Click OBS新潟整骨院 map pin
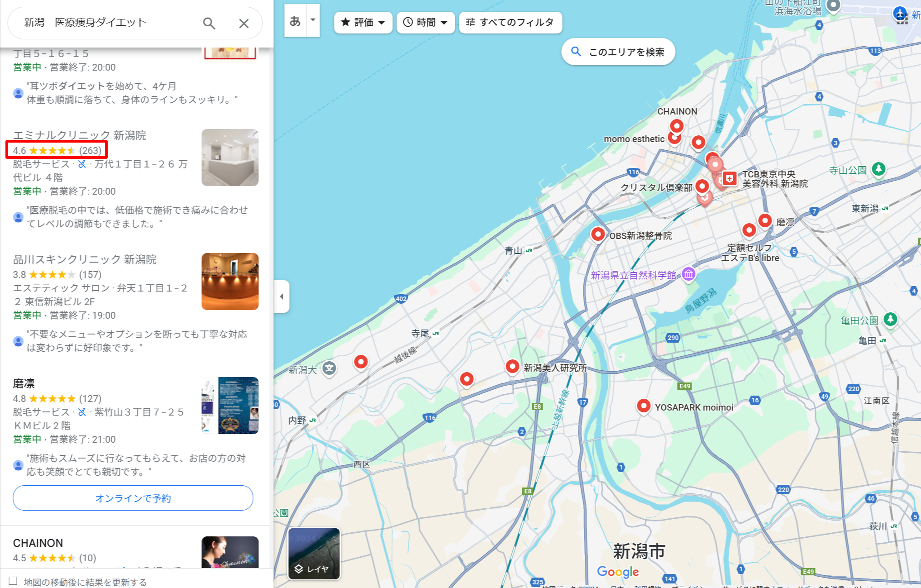 coord(598,234)
